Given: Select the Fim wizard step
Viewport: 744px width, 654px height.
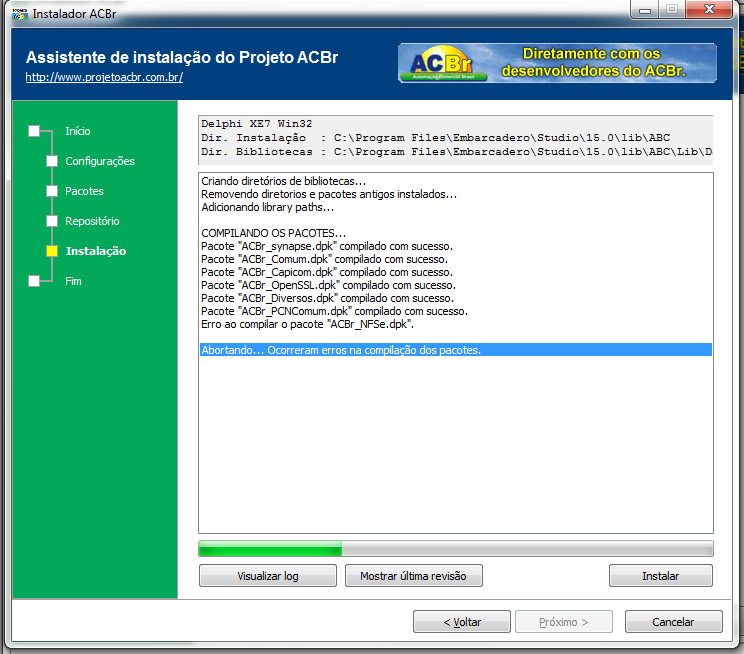Looking at the screenshot, I should point(73,281).
